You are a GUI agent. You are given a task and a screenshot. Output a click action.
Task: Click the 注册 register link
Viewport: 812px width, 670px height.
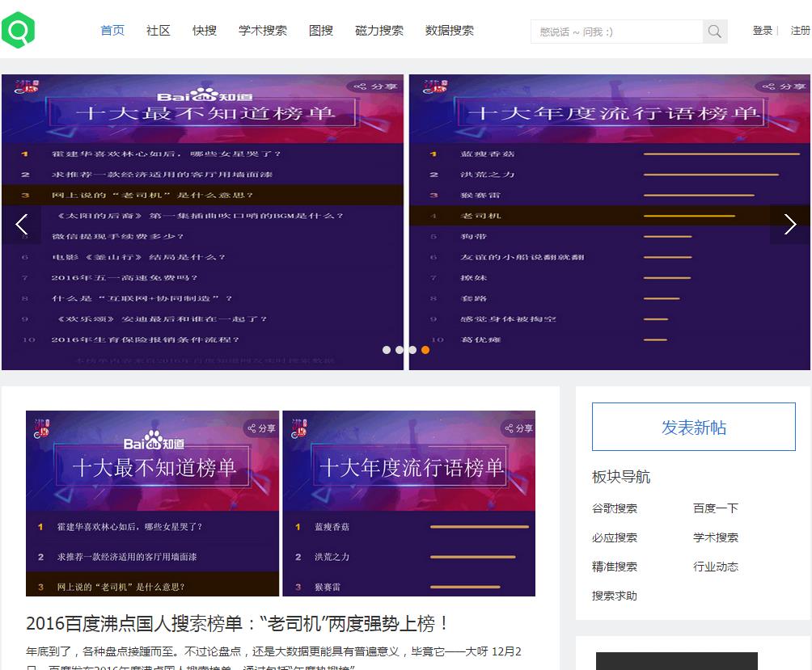[801, 31]
